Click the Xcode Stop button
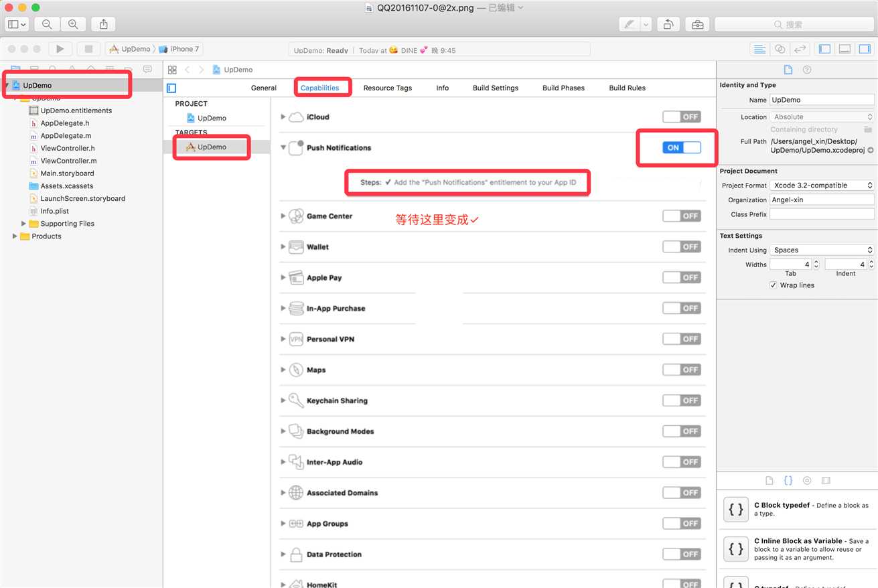The height and width of the screenshot is (588, 878). [x=88, y=49]
